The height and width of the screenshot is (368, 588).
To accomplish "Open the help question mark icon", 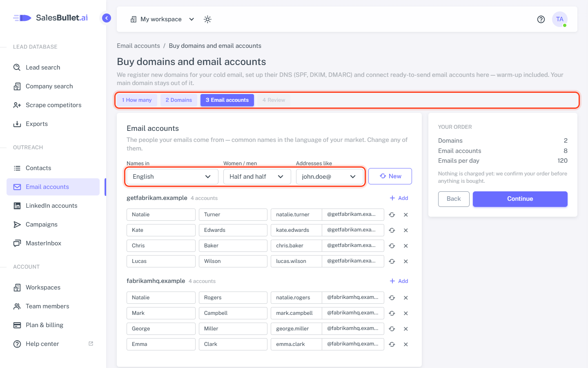I will pyautogui.click(x=541, y=19).
